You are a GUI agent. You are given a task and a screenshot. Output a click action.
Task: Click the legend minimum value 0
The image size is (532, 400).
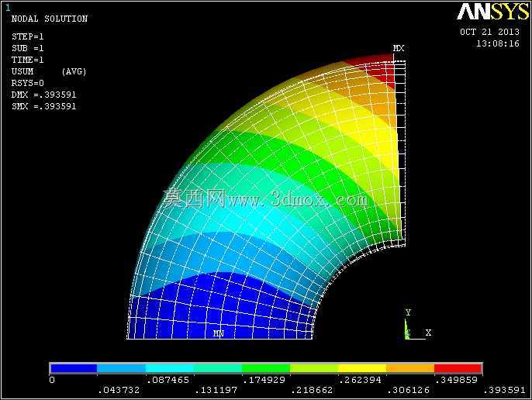(52, 380)
